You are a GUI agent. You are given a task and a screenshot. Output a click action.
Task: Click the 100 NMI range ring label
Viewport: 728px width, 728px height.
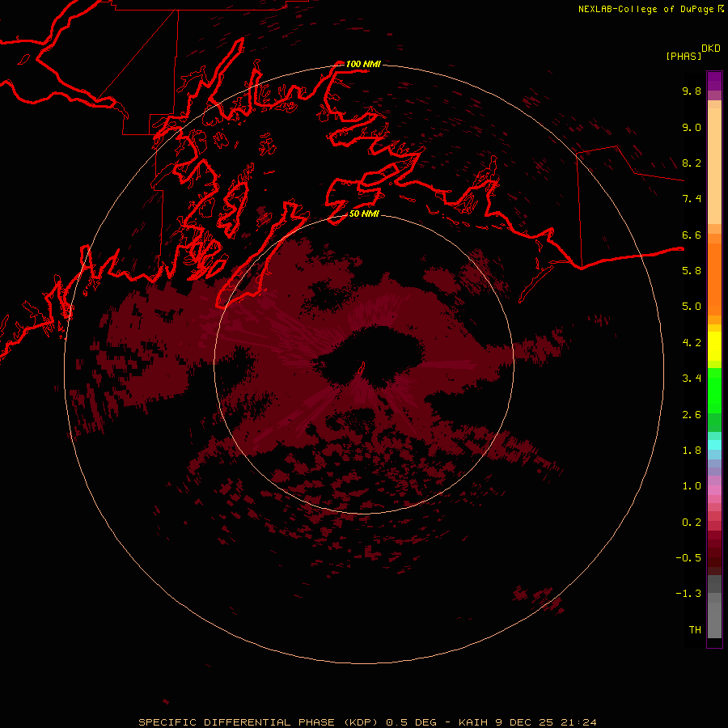(363, 64)
